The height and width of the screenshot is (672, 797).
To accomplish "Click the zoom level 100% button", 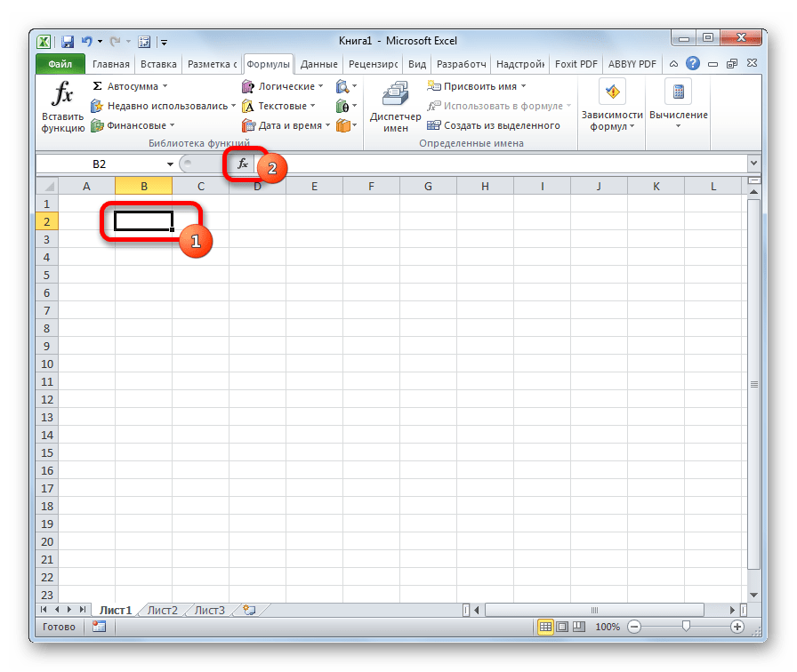I will pos(608,627).
